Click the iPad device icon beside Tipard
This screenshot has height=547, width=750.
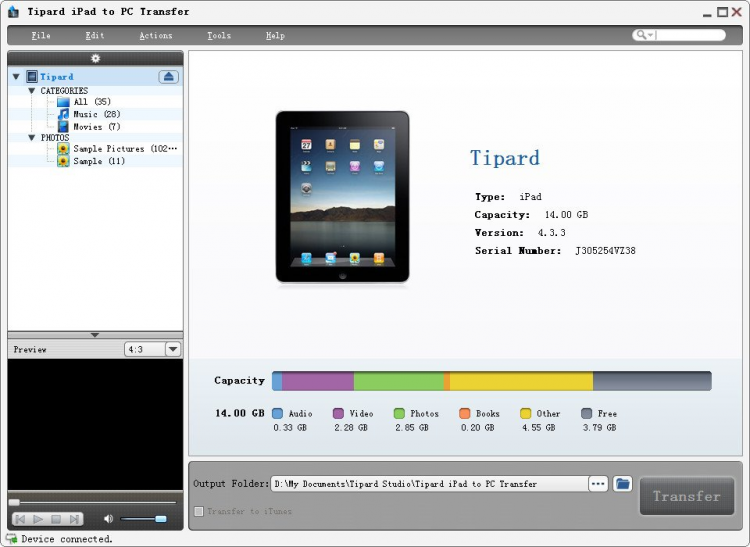pos(32,77)
